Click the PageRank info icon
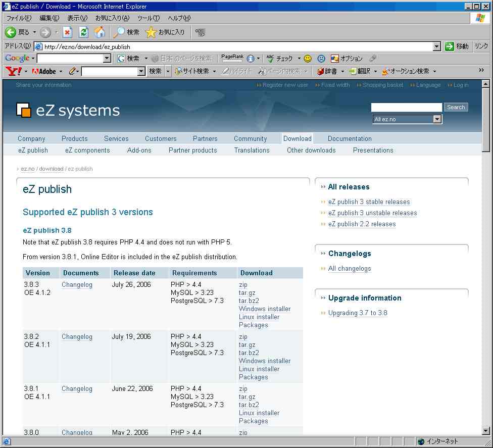This screenshot has width=493, height=448. [250, 59]
